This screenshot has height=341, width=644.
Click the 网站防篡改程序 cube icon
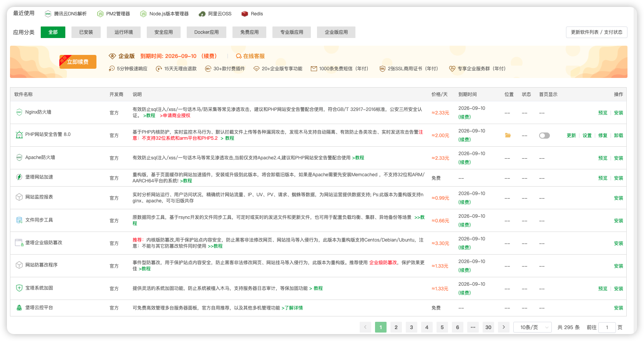pyautogui.click(x=19, y=265)
